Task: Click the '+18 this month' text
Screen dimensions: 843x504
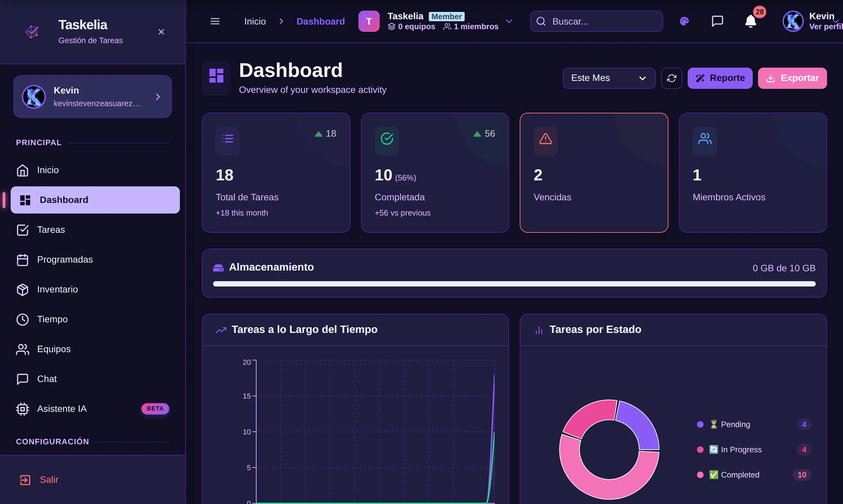Action: point(242,213)
